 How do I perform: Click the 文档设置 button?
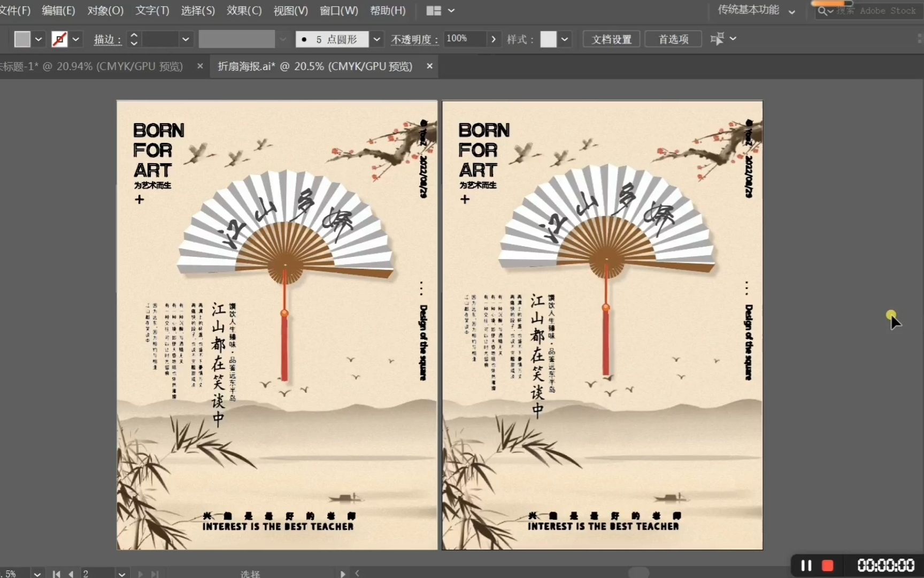611,39
